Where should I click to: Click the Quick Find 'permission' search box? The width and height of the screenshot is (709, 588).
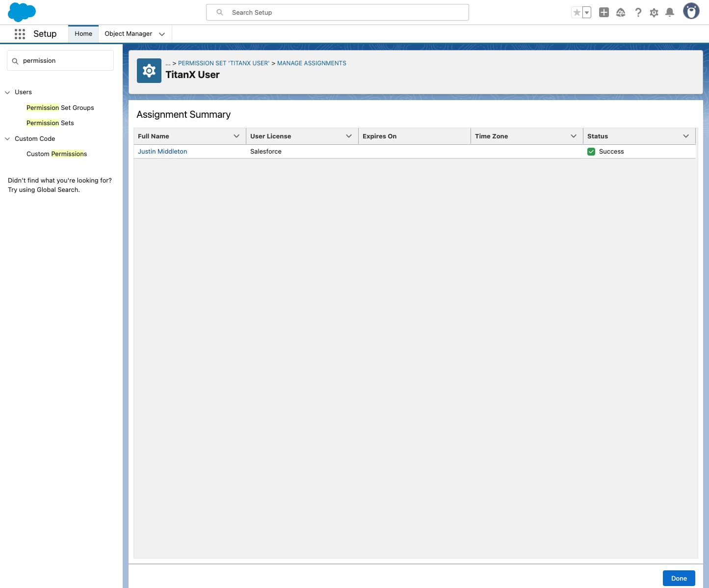(60, 60)
